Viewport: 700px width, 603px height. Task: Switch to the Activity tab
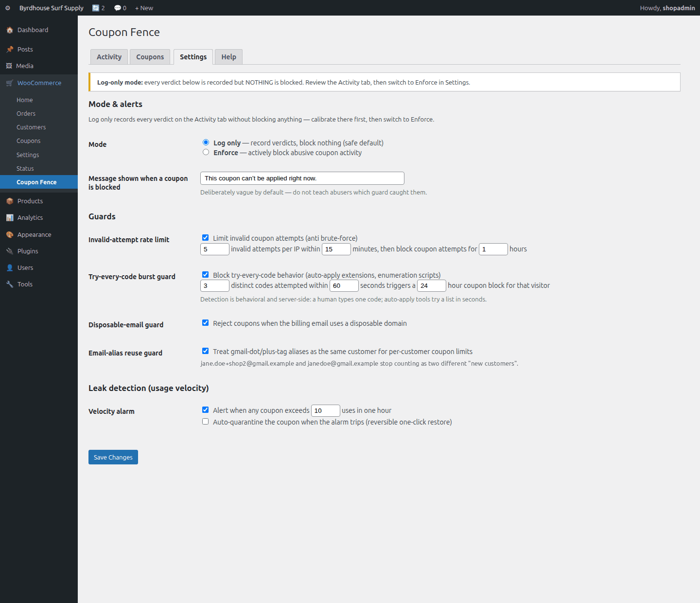click(x=109, y=57)
